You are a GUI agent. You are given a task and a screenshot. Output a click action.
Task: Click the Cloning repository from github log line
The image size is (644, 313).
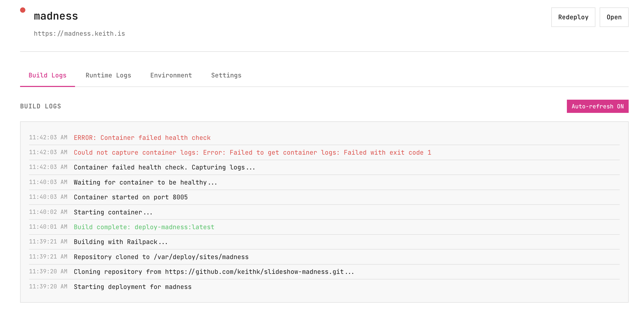point(214,272)
